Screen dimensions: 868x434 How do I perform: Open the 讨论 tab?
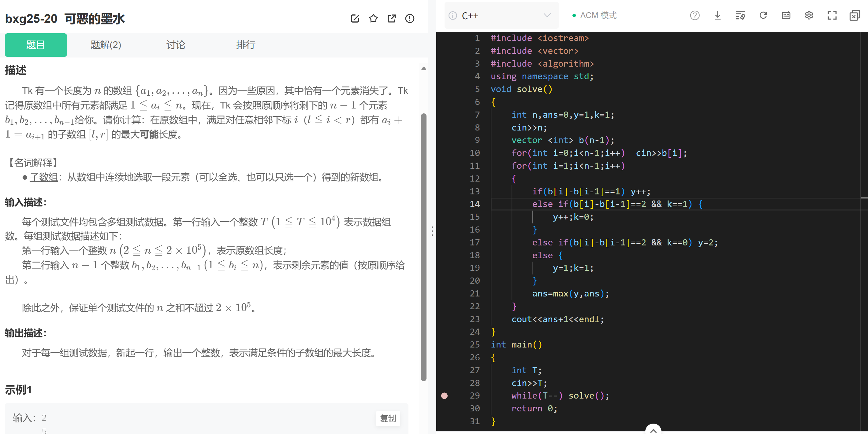[x=176, y=45]
